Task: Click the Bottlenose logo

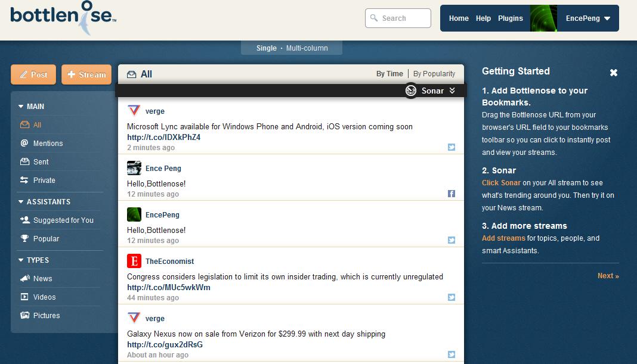Action: tap(63, 17)
